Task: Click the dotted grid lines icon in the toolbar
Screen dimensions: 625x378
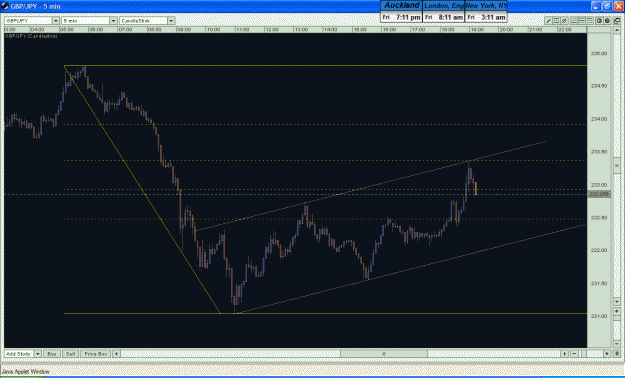Action: click(x=590, y=20)
